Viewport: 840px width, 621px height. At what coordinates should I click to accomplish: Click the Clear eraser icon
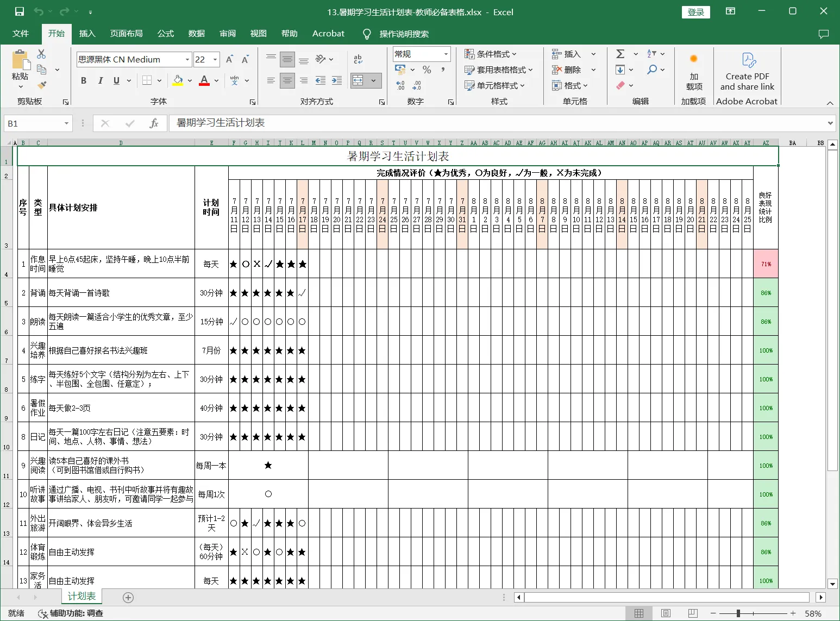tap(620, 85)
